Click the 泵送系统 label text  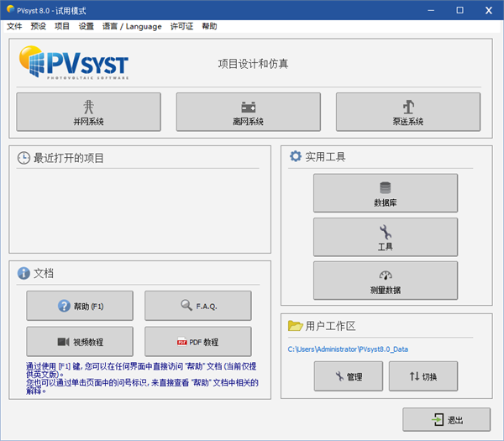point(408,122)
